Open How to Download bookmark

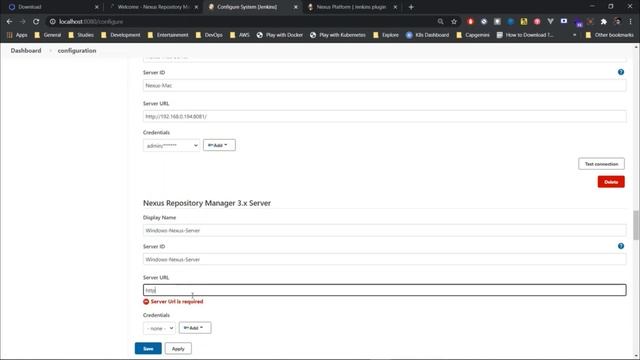525,35
